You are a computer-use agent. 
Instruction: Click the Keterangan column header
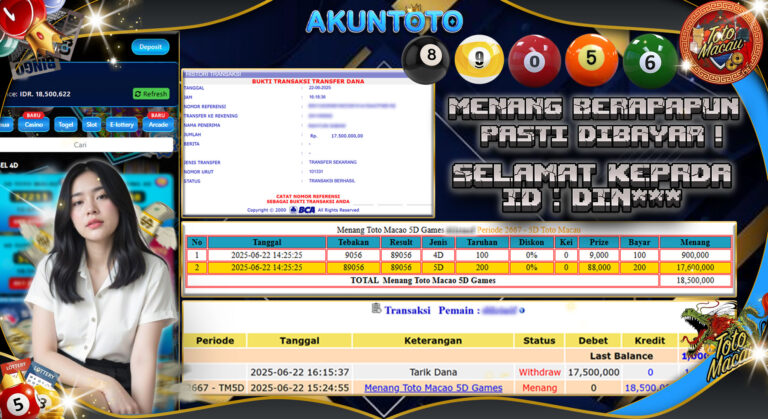[x=433, y=341]
